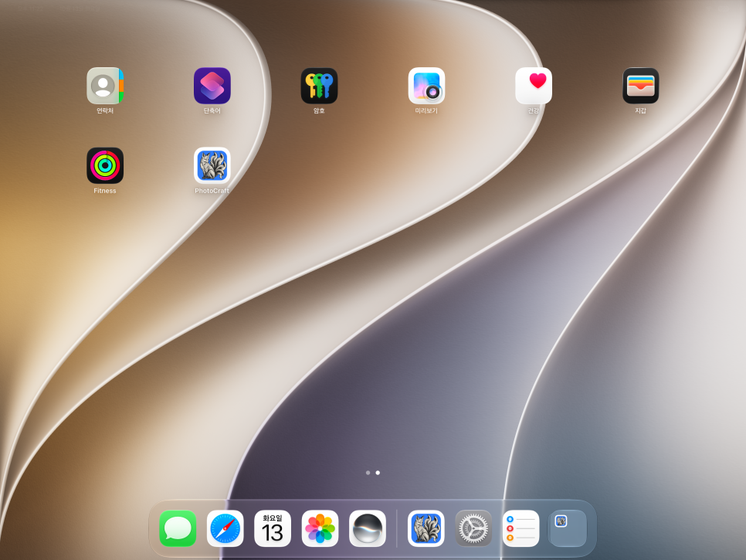Click the 연락처 label text
The width and height of the screenshot is (746, 560).
105,111
